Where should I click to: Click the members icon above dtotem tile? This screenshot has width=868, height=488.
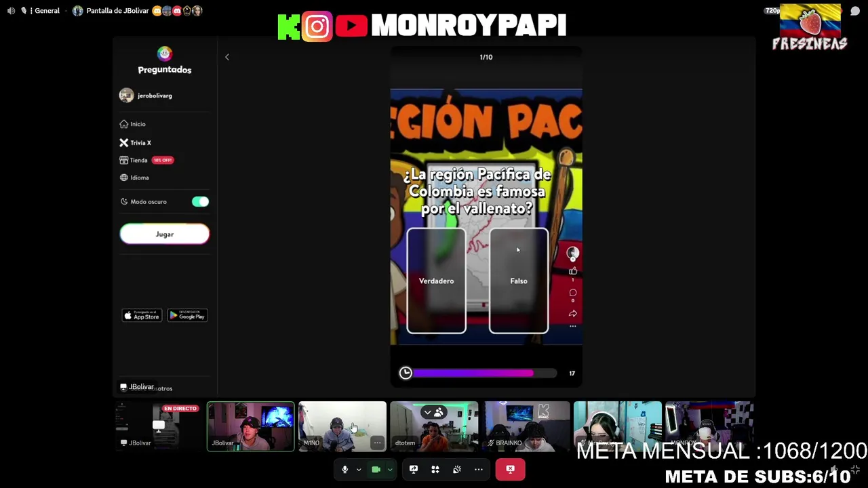(x=439, y=412)
